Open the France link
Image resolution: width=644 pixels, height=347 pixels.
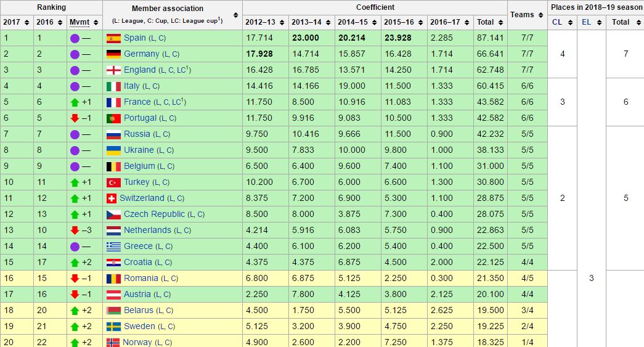tap(137, 102)
